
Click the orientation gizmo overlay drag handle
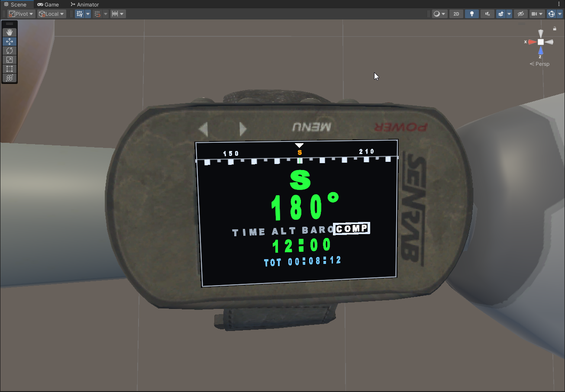(x=522, y=23)
